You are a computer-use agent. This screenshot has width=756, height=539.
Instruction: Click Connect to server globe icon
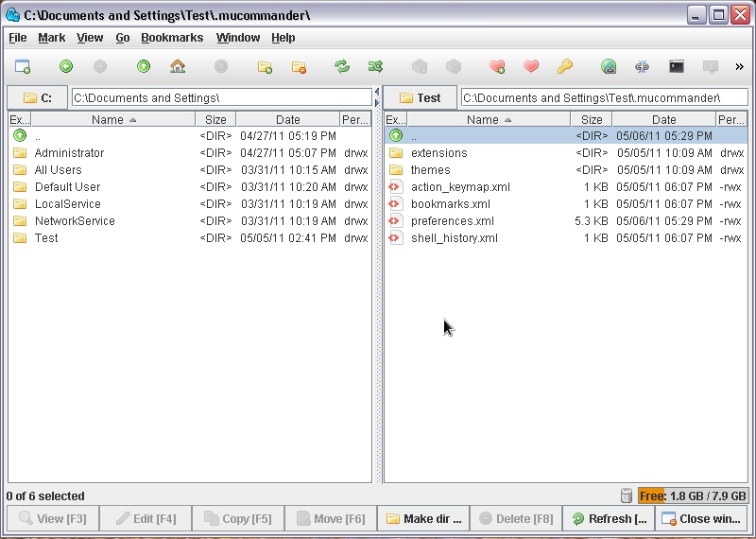pyautogui.click(x=609, y=66)
